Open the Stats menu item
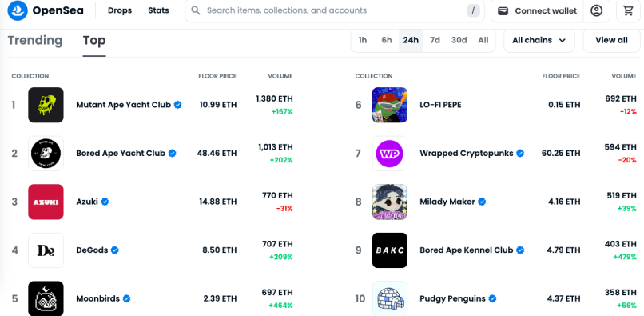 (158, 10)
